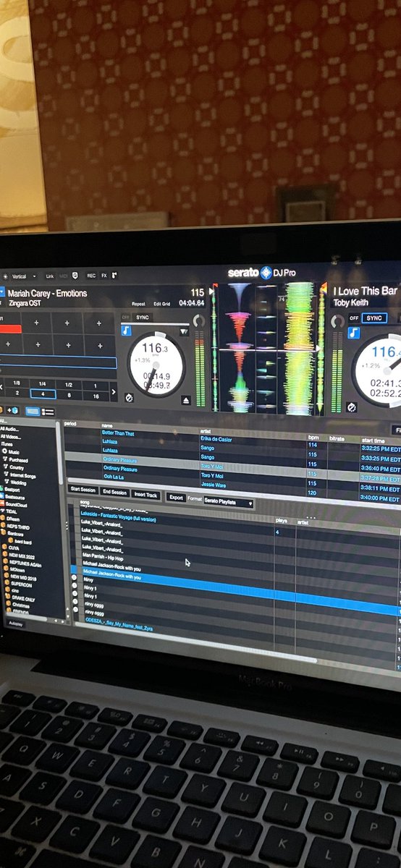Viewport: 401px width, 868px height.
Task: Open the Serato Playlists format dropdown
Action: 229,502
